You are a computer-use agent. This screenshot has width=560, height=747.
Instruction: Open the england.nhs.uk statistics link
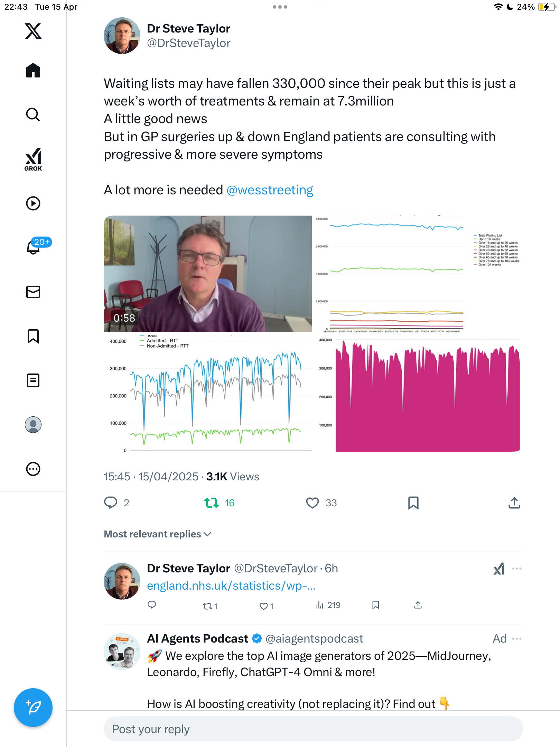pos(231,585)
